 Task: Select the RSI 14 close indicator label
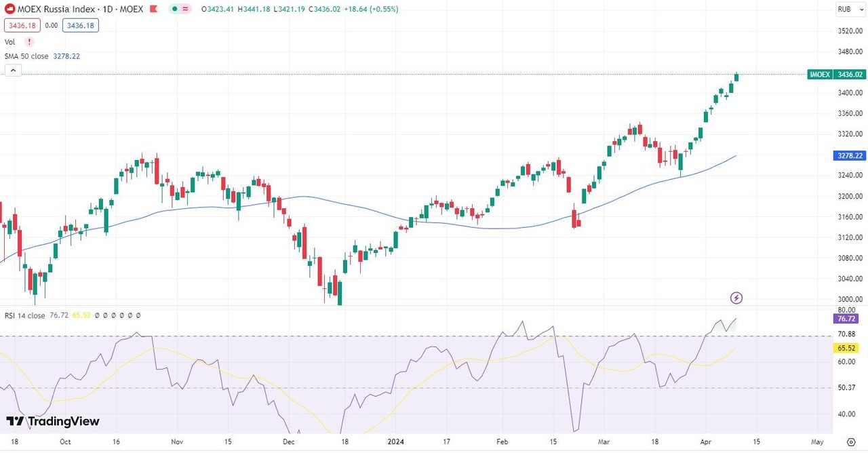(x=24, y=315)
